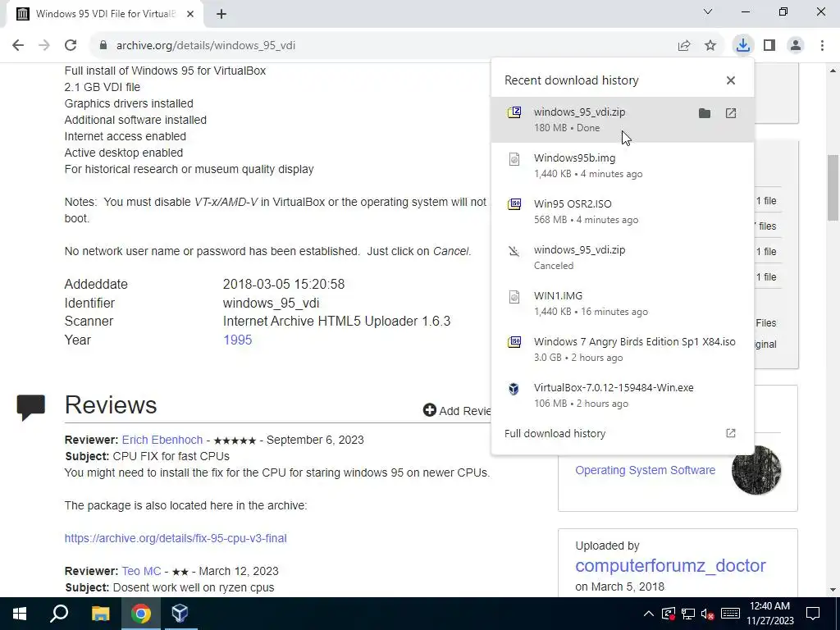Click the page's vertical scrollbar thumb

[833, 188]
